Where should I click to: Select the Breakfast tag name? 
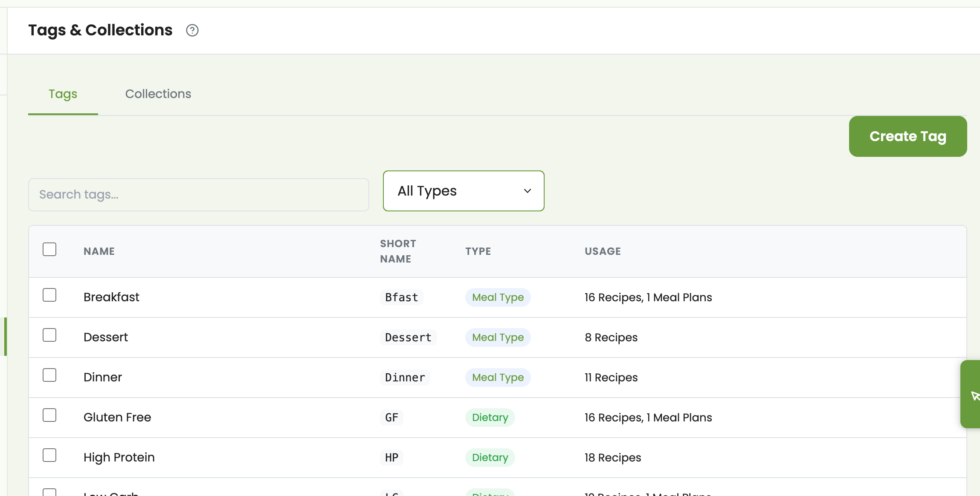pyautogui.click(x=111, y=297)
